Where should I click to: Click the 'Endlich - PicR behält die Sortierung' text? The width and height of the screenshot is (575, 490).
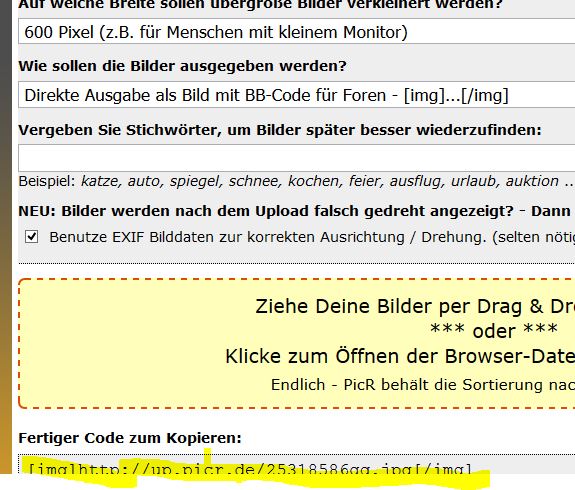(423, 385)
